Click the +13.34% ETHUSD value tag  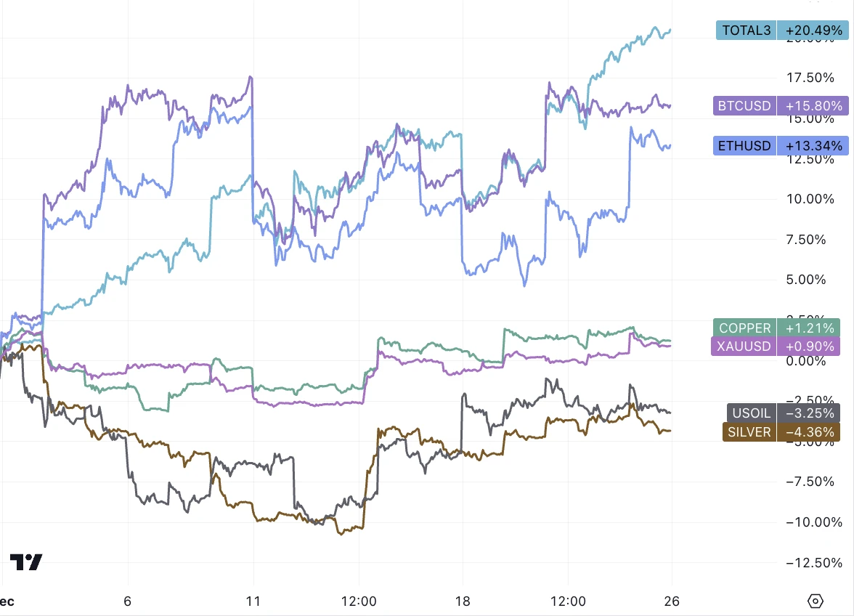(x=810, y=146)
